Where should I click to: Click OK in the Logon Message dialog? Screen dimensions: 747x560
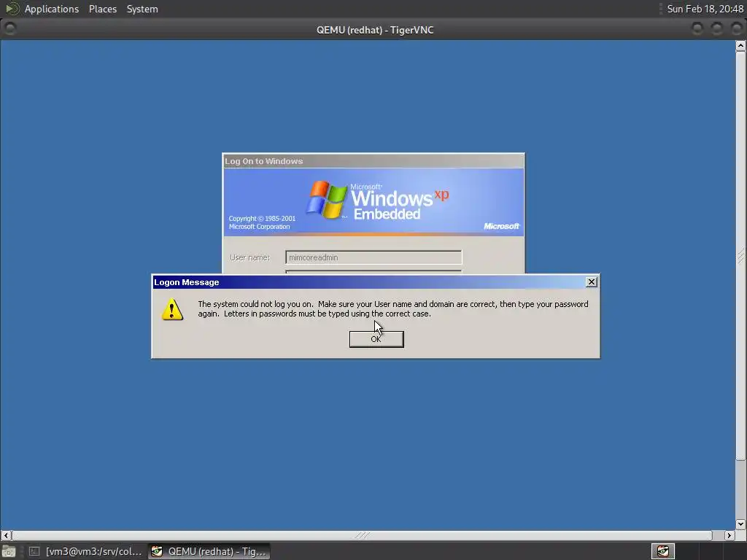tap(376, 339)
